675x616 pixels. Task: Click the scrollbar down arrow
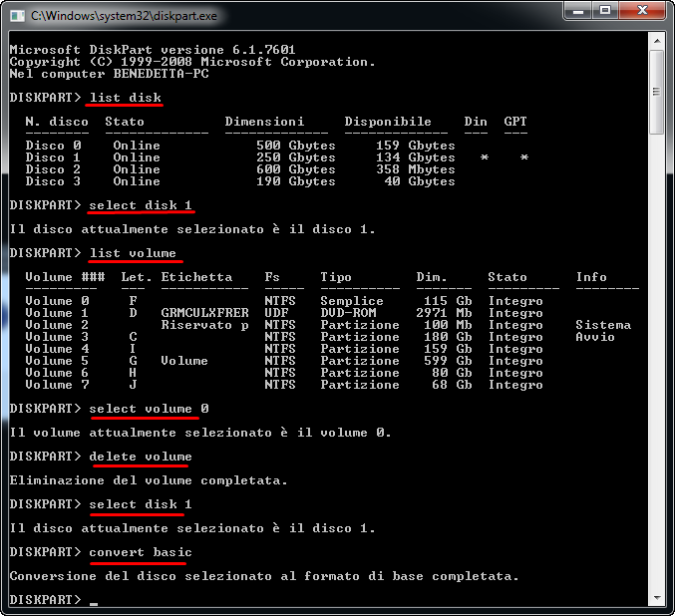(657, 597)
